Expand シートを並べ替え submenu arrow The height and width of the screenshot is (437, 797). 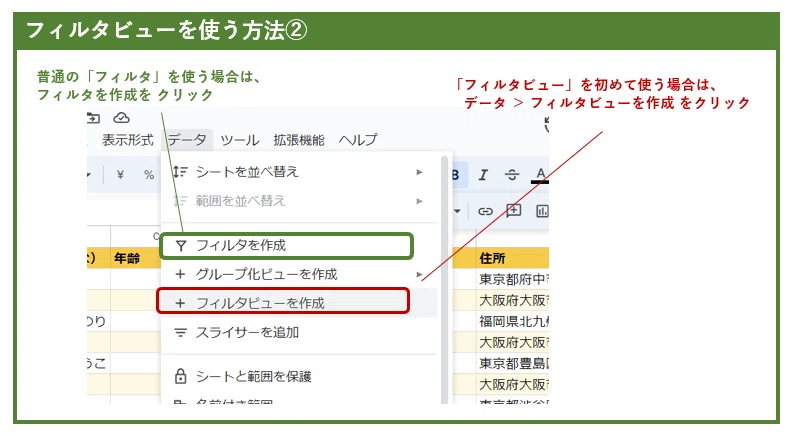419,172
